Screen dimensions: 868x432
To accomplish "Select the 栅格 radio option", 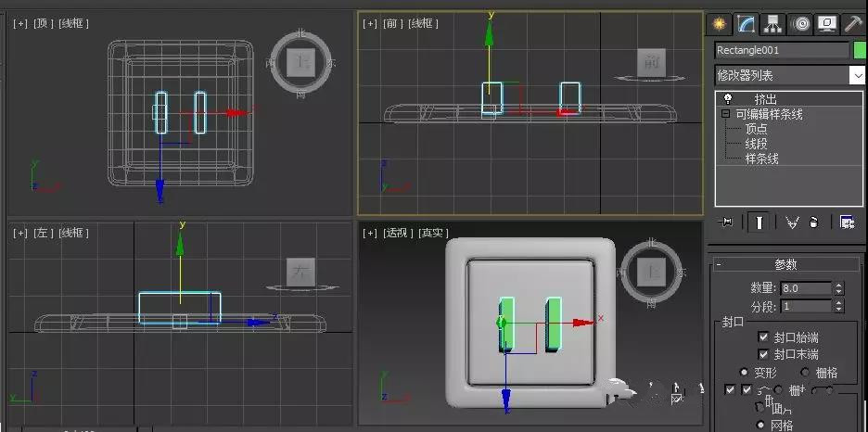I will 805,373.
